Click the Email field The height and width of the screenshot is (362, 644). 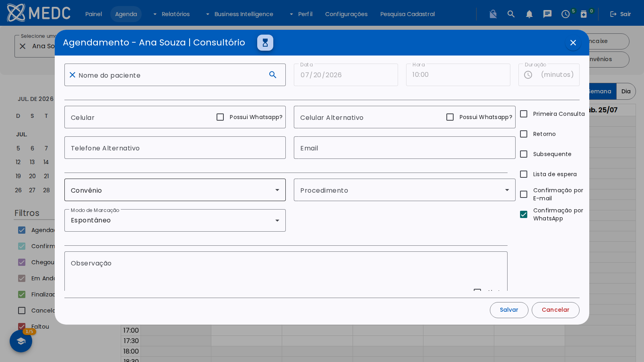405,148
